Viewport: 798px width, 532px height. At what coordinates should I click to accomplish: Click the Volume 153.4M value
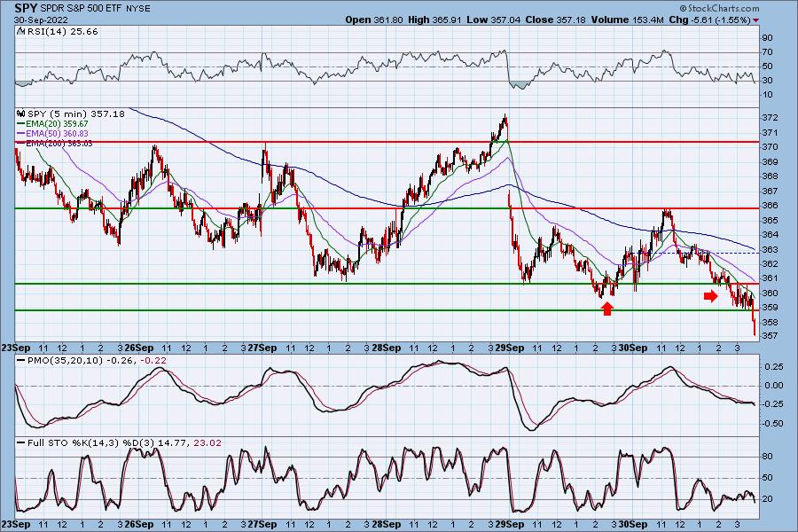click(627, 20)
